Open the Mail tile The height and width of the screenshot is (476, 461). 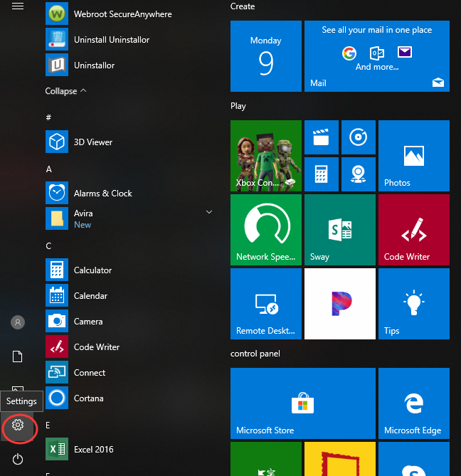[377, 56]
